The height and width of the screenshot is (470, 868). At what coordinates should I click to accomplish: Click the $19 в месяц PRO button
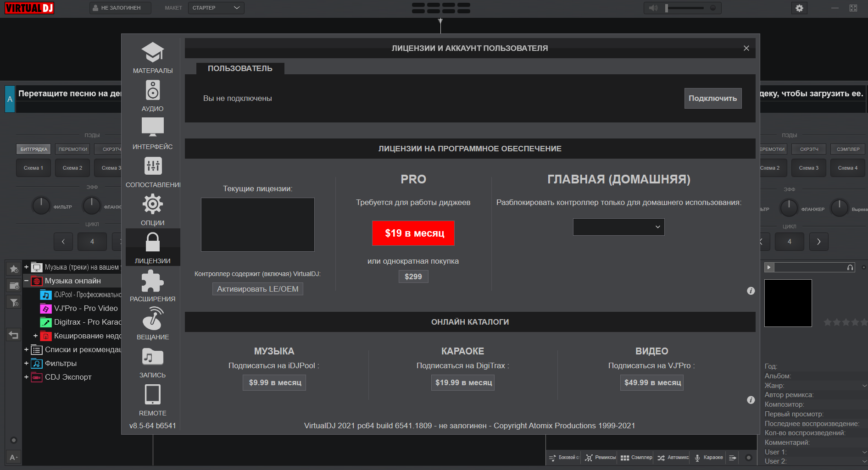point(413,233)
